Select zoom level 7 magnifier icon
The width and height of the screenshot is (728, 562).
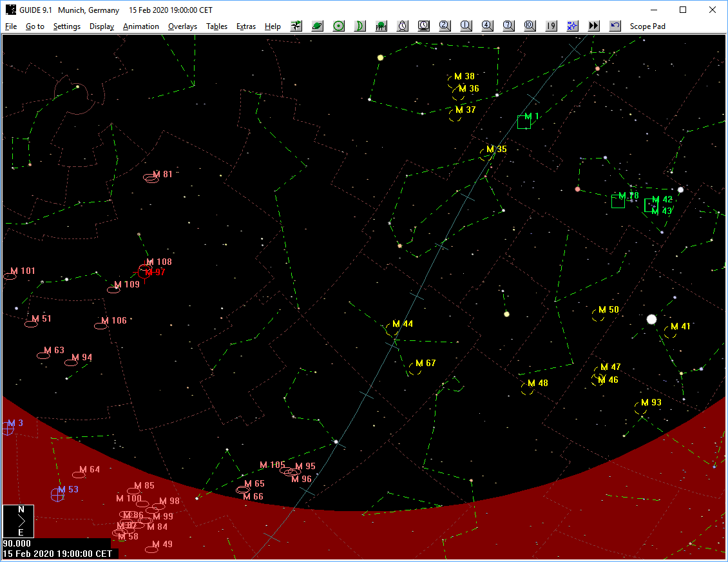pyautogui.click(x=508, y=26)
